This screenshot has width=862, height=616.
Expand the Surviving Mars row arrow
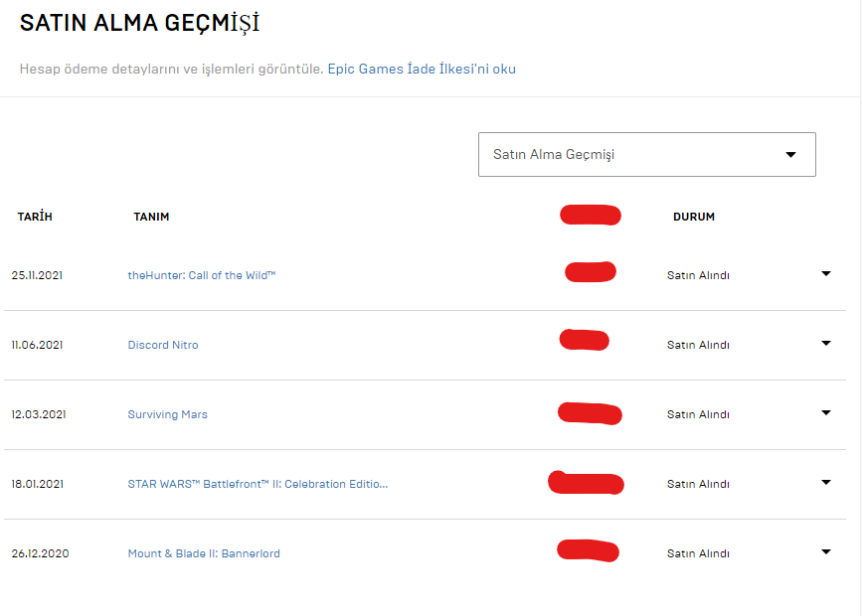(826, 412)
